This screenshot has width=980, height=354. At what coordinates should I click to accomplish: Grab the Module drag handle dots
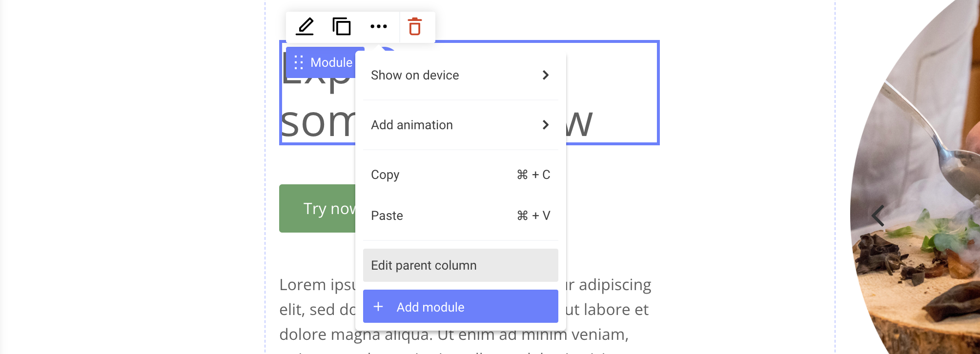299,62
